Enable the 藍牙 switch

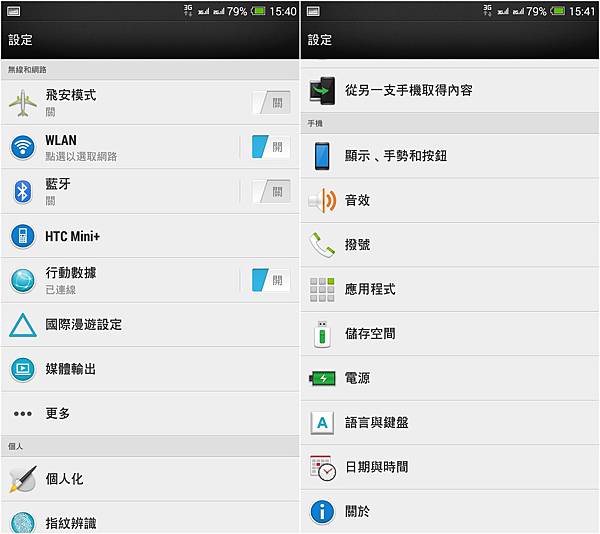tap(271, 191)
